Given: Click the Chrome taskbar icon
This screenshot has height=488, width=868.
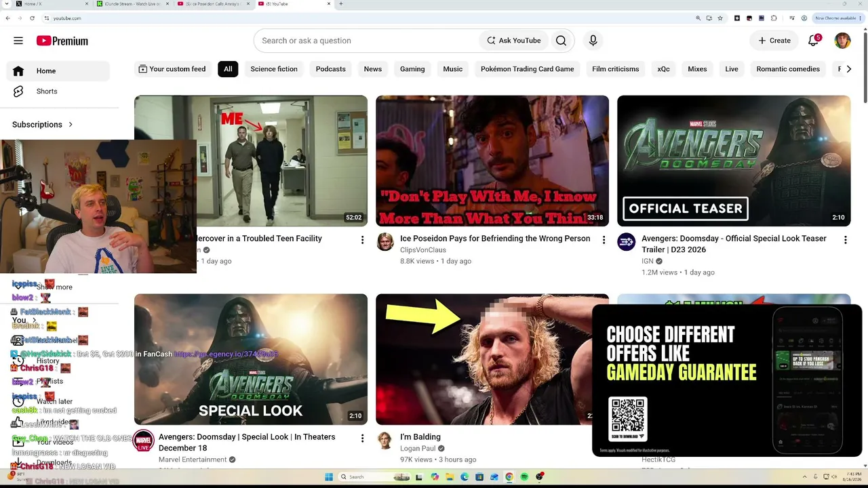Looking at the screenshot, I should [x=509, y=477].
